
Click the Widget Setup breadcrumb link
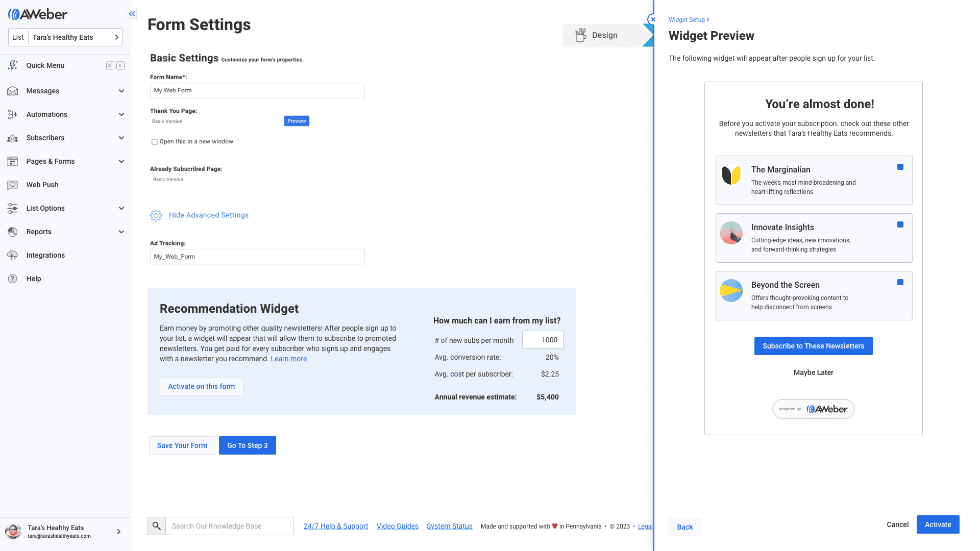pyautogui.click(x=687, y=20)
